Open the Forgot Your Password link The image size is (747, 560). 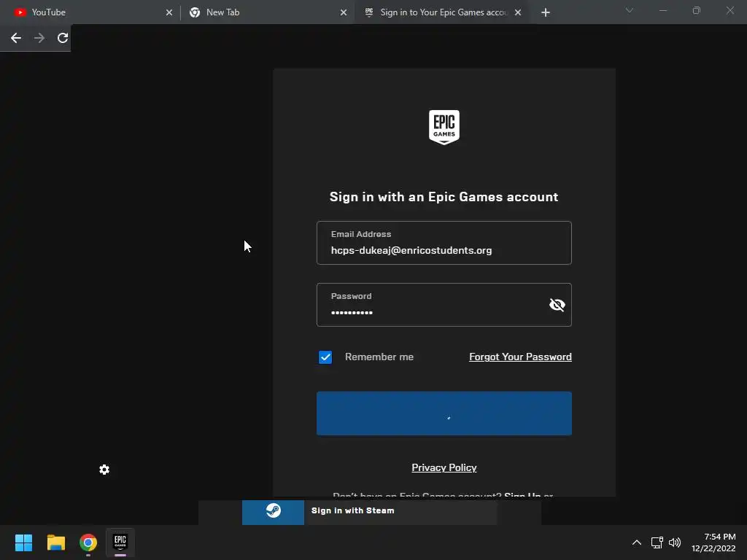pyautogui.click(x=520, y=357)
